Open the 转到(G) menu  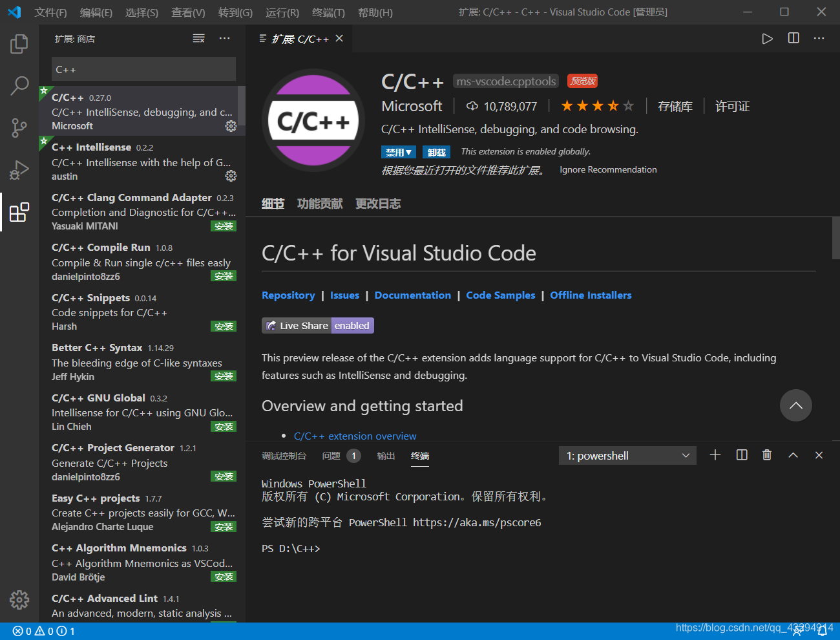(235, 12)
